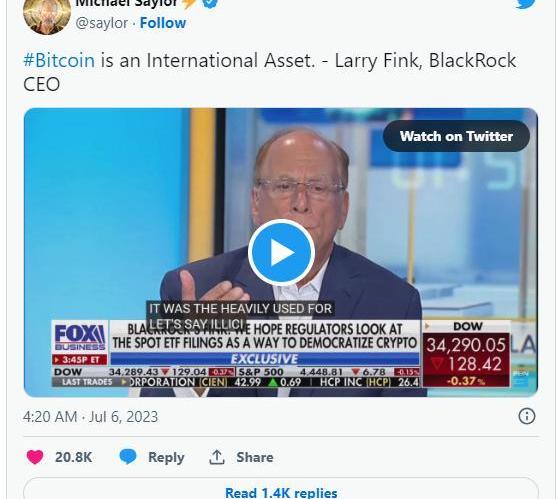Like the tweet with heart icon
The width and height of the screenshot is (560, 499).
tap(35, 457)
